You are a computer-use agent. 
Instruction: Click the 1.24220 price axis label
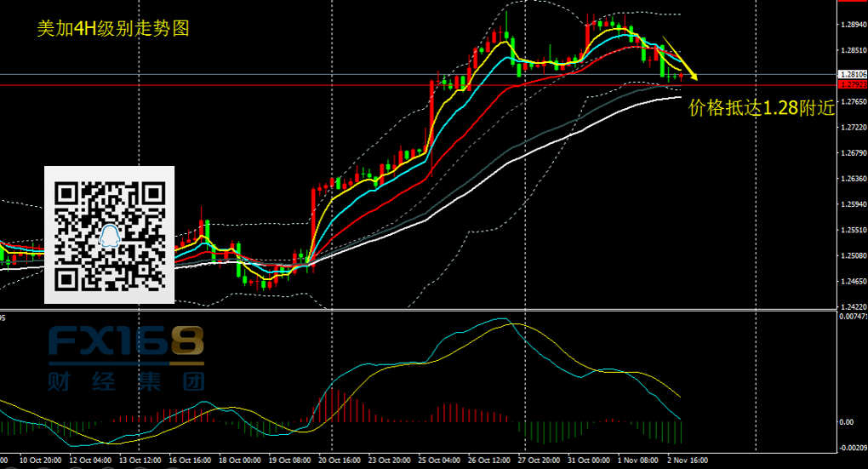(852, 306)
